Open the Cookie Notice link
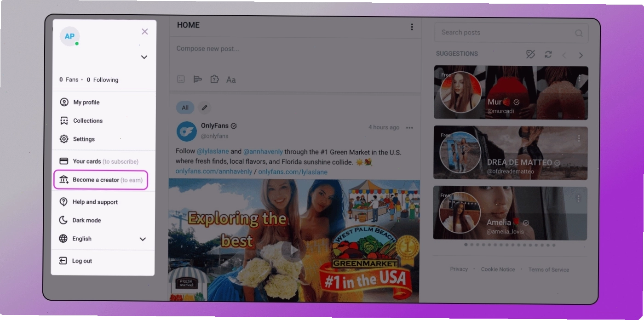644x320 pixels. tap(498, 269)
